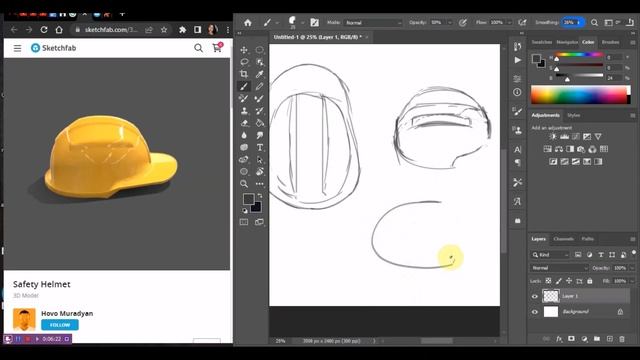Select the Brush tool in the toolbox

[x=244, y=86]
